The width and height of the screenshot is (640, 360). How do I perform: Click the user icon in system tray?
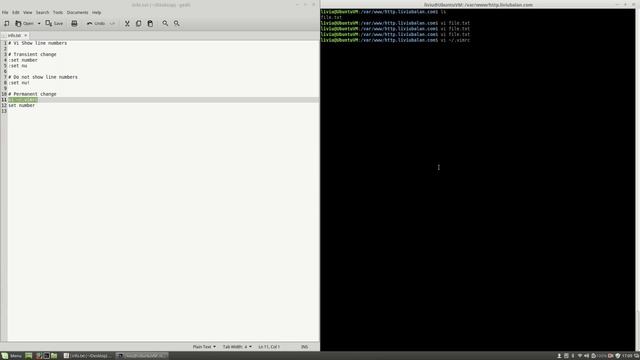coord(559,356)
